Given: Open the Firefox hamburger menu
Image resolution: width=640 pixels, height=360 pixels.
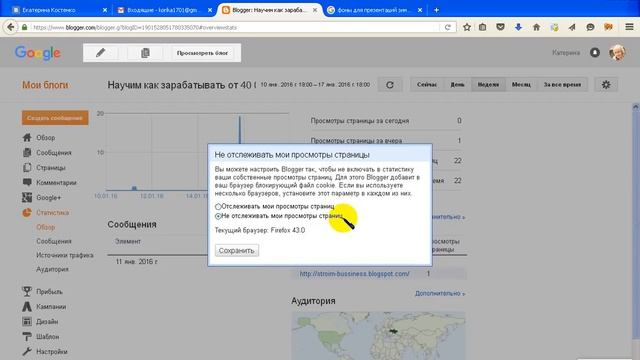Looking at the screenshot, I should [629, 27].
